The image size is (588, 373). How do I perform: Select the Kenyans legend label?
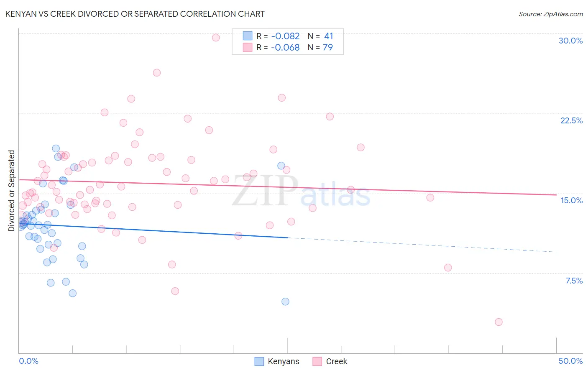click(x=284, y=361)
